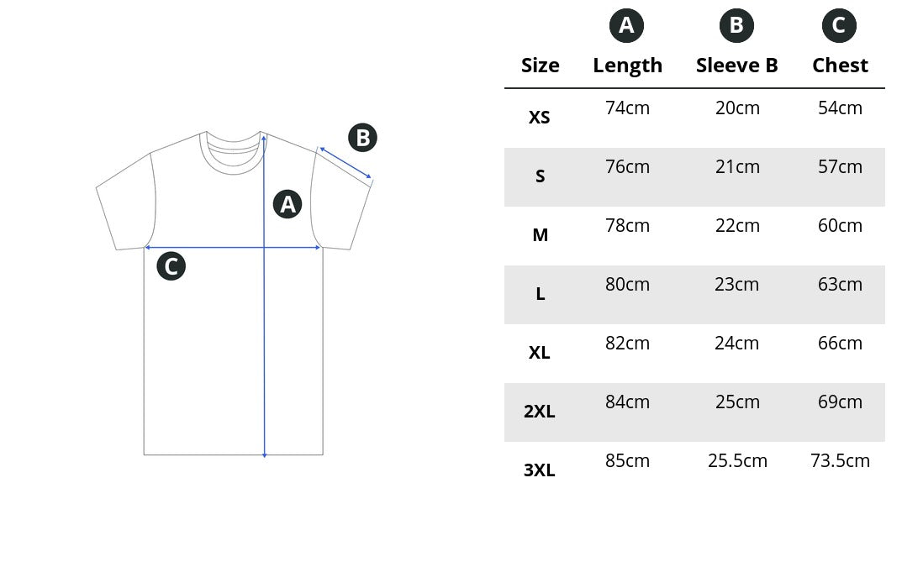This screenshot has width=902, height=588.
Task: Click the C badge above Chest column
Action: pyautogui.click(x=839, y=26)
